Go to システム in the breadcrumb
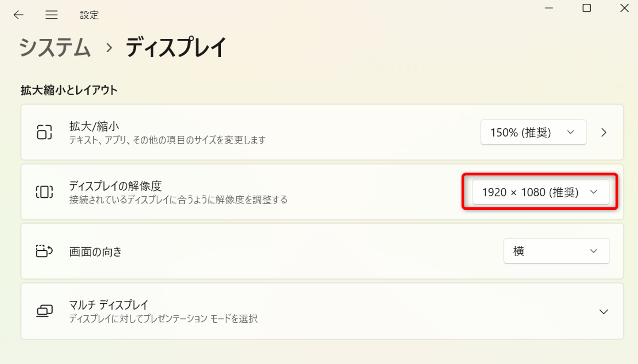Image resolution: width=638 pixels, height=364 pixels. [55, 48]
